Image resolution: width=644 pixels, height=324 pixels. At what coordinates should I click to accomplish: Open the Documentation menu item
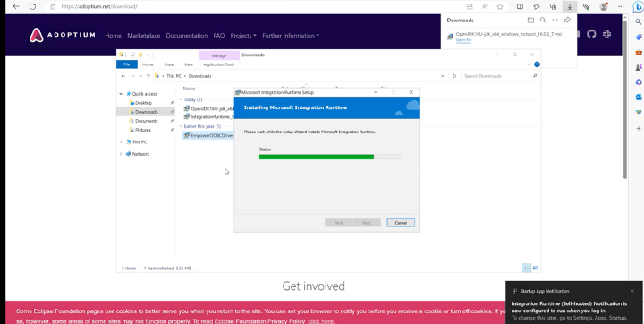pyautogui.click(x=186, y=36)
